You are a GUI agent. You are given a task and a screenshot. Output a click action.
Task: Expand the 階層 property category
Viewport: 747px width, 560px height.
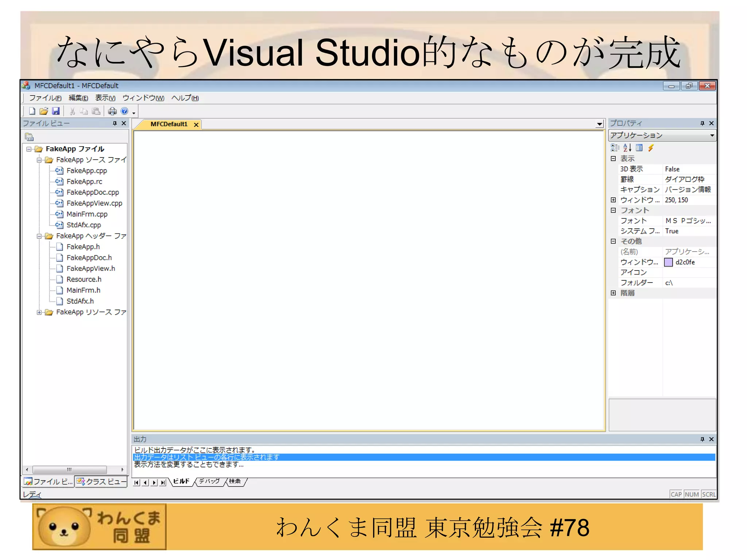pos(613,293)
